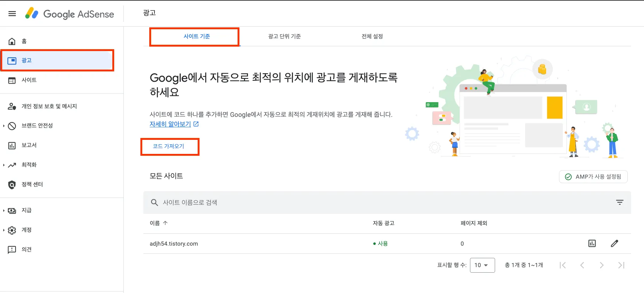Expand 최적화 submenu arrow
Screen dimensions: 644x293
(x=4, y=165)
